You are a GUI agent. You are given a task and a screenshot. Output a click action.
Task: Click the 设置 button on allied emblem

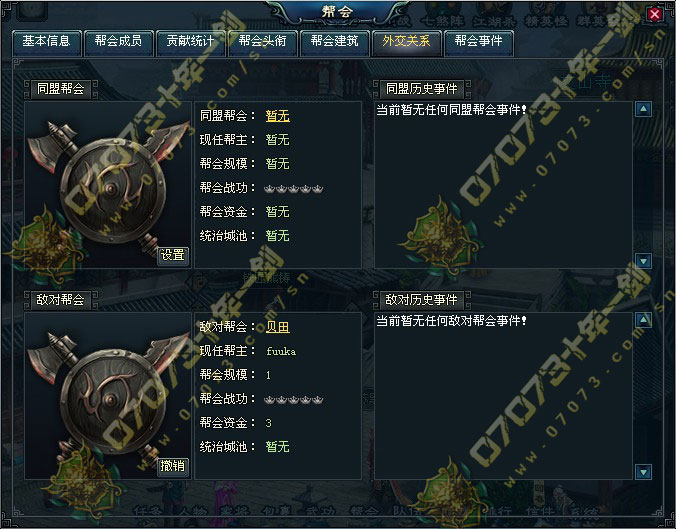pyautogui.click(x=172, y=255)
